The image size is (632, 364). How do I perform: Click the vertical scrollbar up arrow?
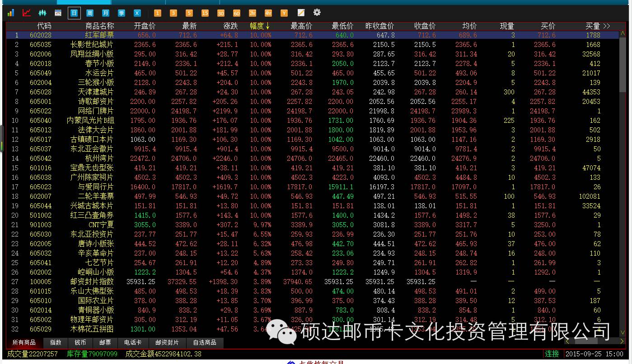623,34
